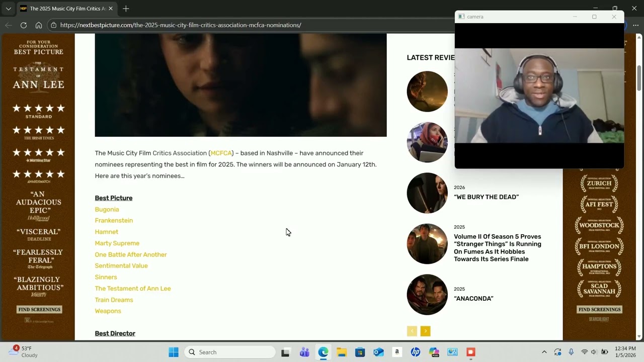Open the volume speaker icon
644x362 pixels.
click(594, 352)
